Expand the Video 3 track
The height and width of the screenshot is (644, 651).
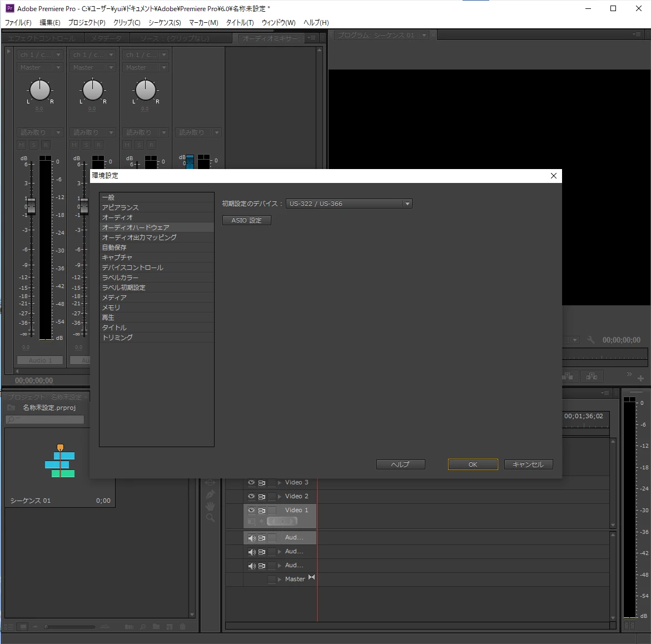point(280,483)
